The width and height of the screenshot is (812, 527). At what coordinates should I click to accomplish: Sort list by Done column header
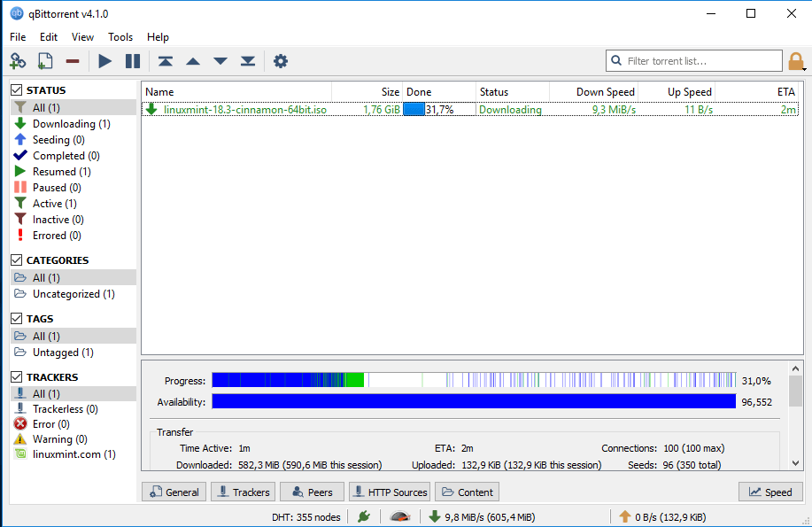(x=439, y=92)
